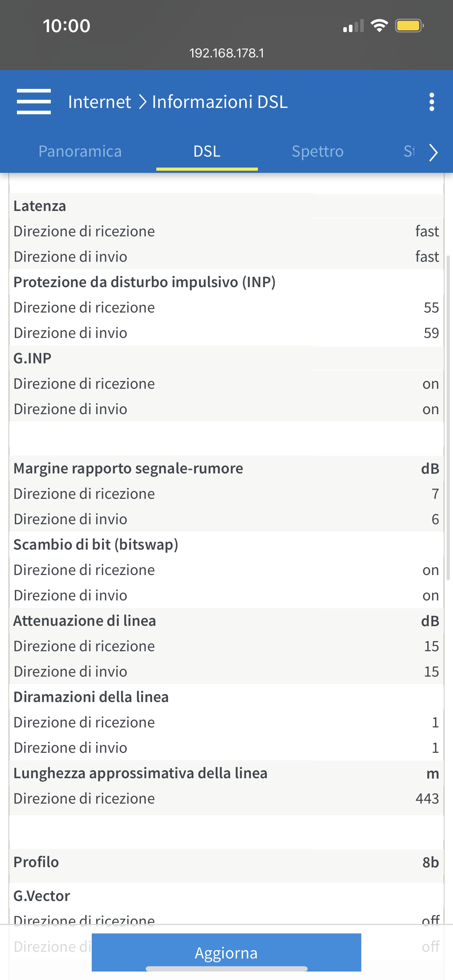The image size is (453, 980).
Task: Switch to the Panoramica tab
Action: click(x=80, y=151)
